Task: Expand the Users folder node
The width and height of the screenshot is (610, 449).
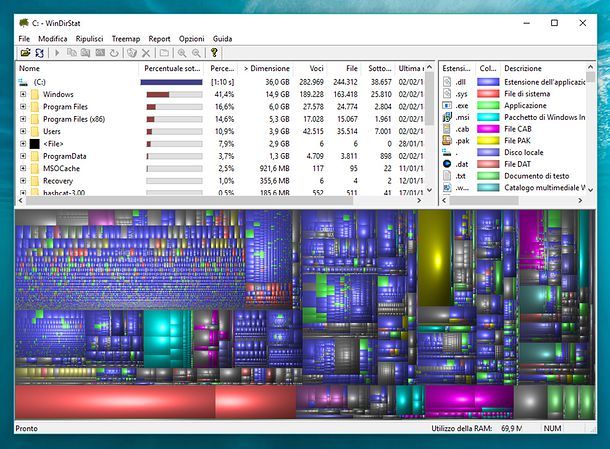Action: [23, 131]
